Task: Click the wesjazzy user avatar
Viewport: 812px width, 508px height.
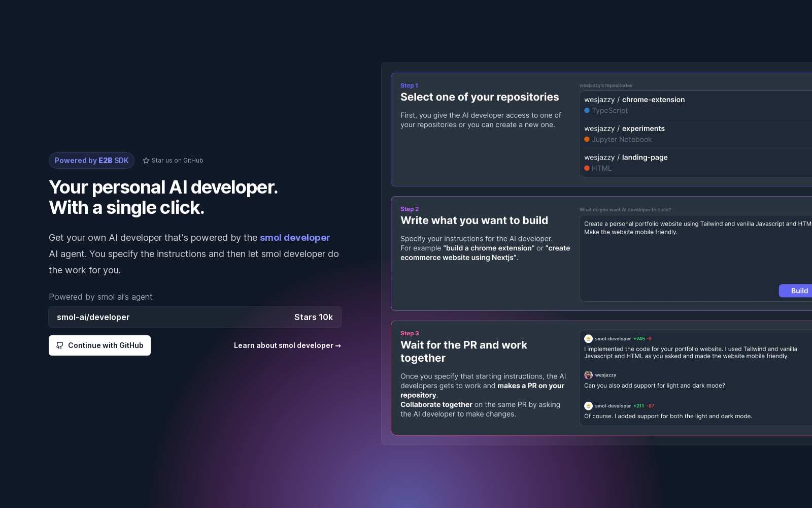Action: point(588,375)
